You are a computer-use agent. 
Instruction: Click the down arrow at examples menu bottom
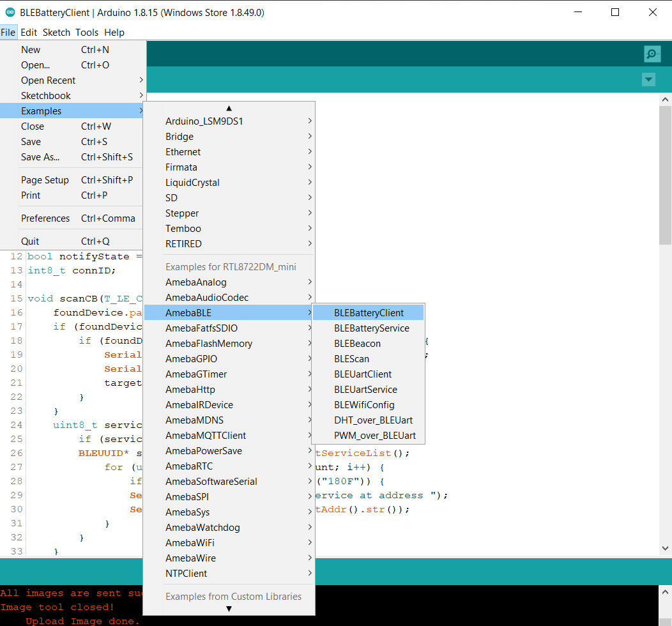click(x=229, y=608)
